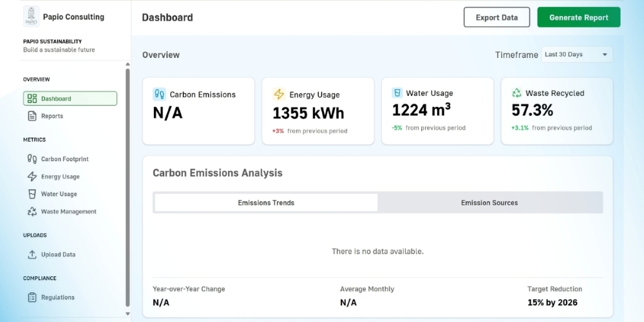Viewport: 644px width, 322px height.
Task: Click the Energy Usage card lightning icon
Action: [279, 95]
